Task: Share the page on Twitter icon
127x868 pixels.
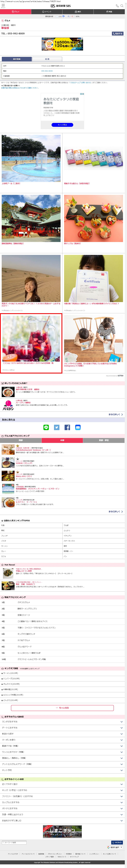Action: pyautogui.click(x=57, y=427)
